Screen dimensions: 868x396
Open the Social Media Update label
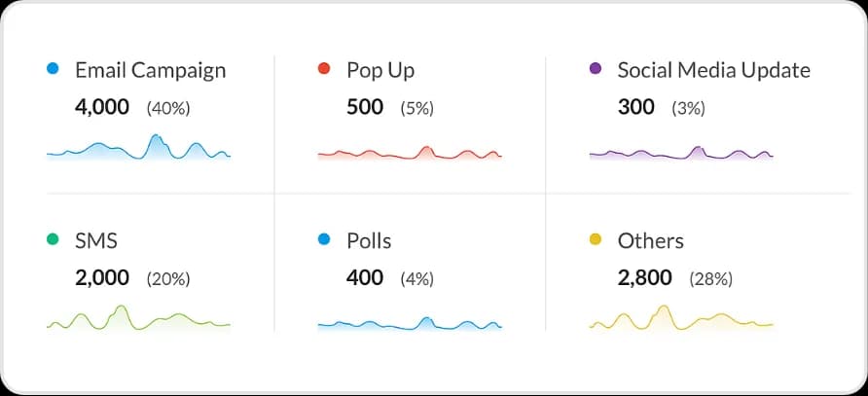pyautogui.click(x=714, y=70)
